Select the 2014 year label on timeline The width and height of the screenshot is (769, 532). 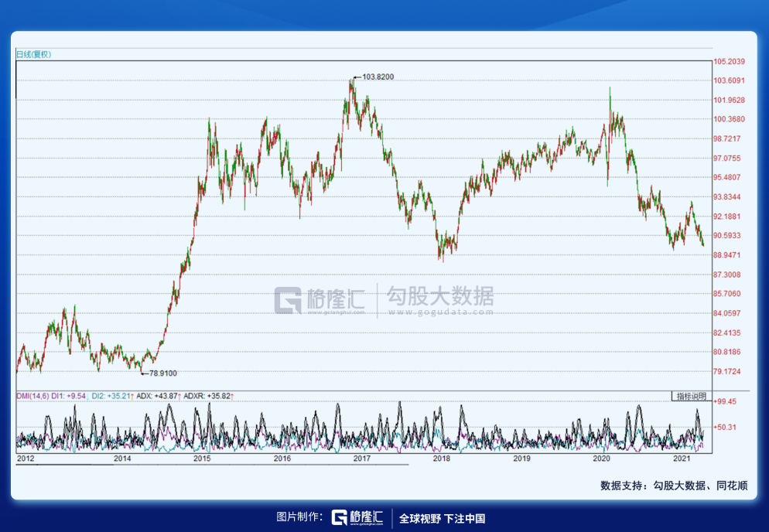click(122, 459)
